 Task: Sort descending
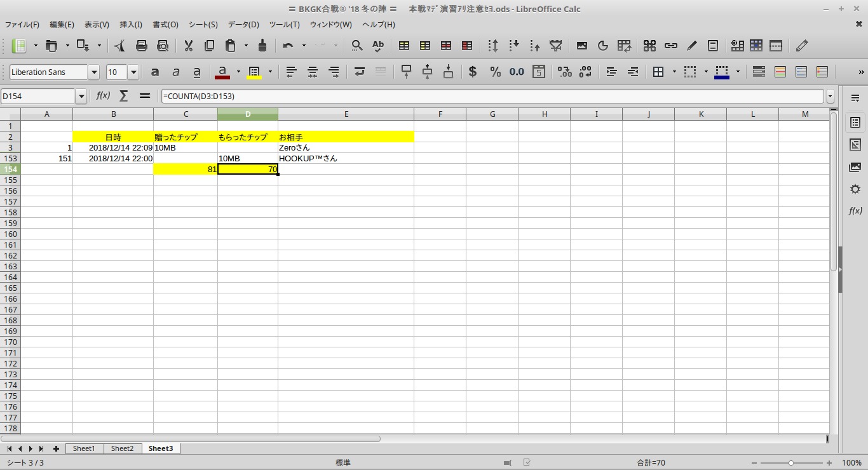535,46
